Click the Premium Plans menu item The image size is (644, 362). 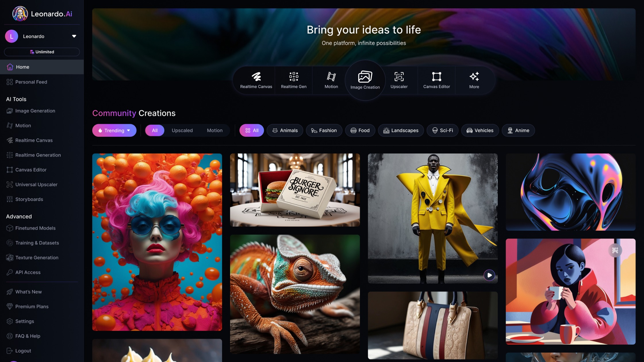point(31,307)
